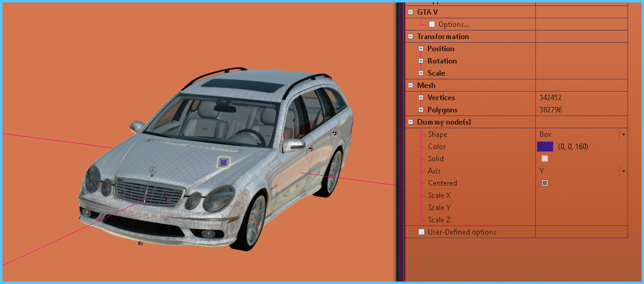Expand the Position property
The height and width of the screenshot is (284, 644).
coord(421,49)
